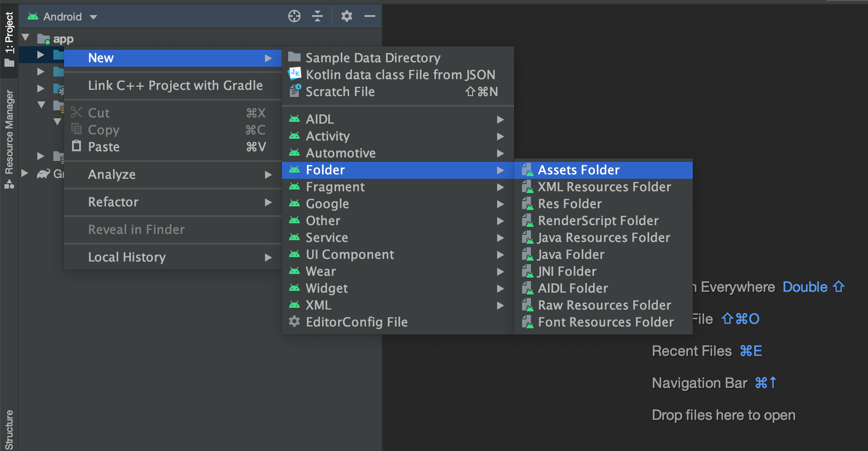Click the Cut scissors icon
Image resolution: width=868 pixels, height=451 pixels.
point(76,113)
